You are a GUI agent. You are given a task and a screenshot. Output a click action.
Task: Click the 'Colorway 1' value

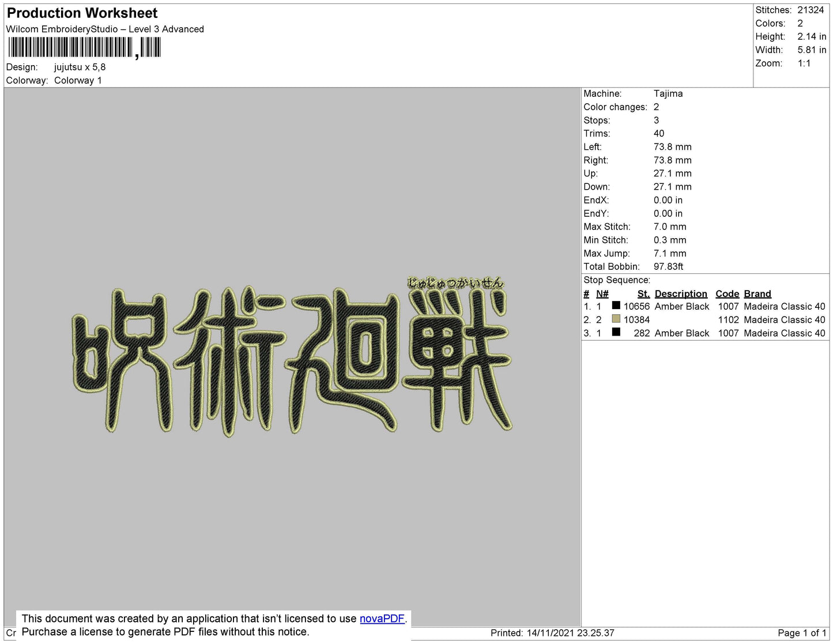[78, 80]
